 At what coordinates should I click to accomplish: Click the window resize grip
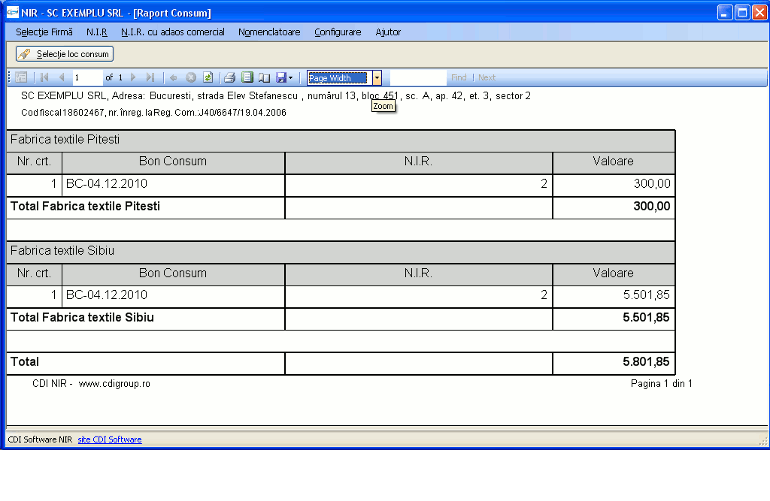(x=763, y=441)
